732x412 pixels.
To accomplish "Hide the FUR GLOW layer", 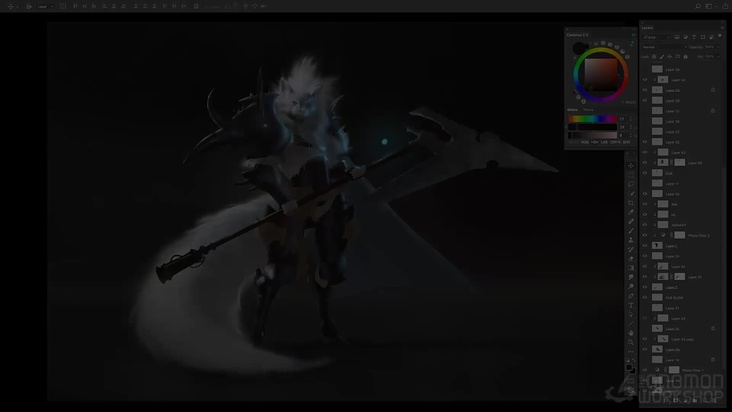I will (x=645, y=297).
